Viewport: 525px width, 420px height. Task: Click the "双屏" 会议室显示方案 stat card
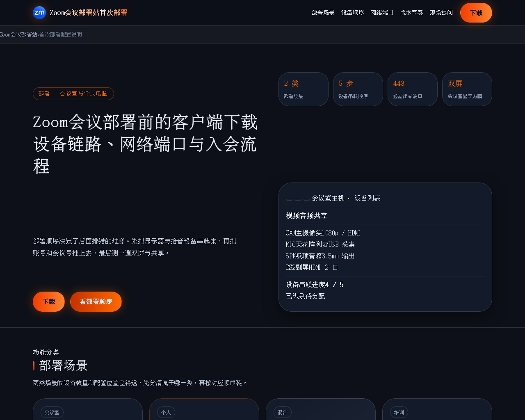point(467,89)
